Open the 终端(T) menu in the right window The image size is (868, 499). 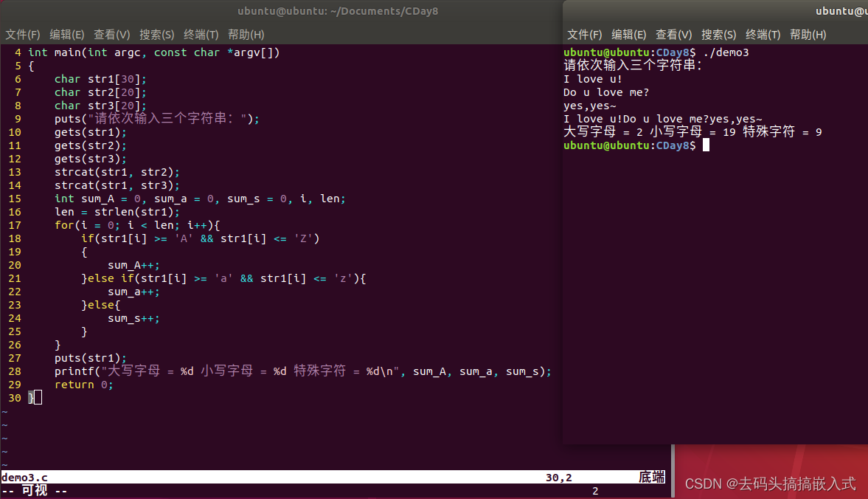click(x=763, y=34)
